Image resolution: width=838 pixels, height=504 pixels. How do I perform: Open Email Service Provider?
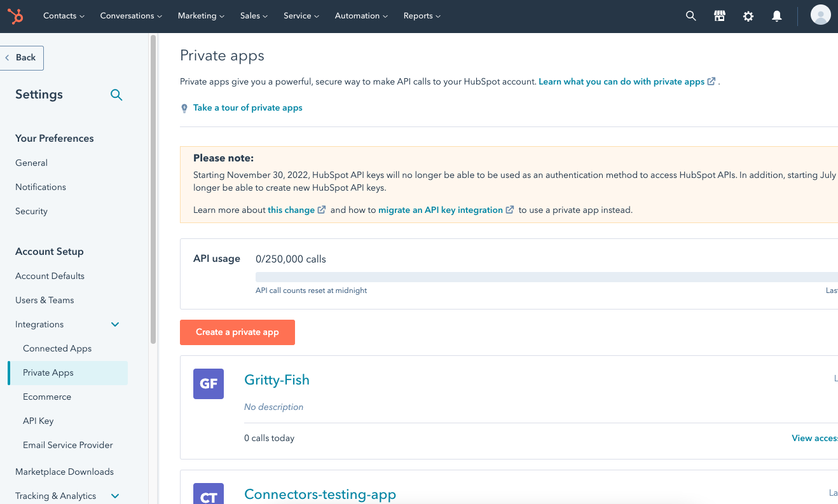tap(68, 445)
